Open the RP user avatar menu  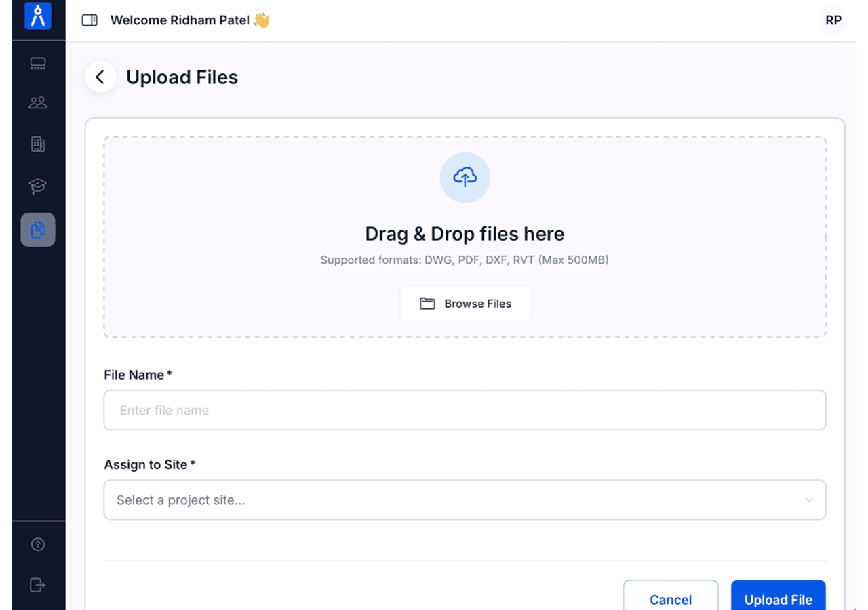833,20
